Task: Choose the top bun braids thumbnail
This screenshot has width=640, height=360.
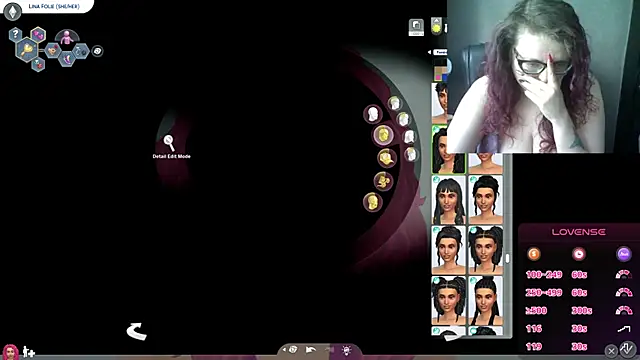Action: [x=486, y=300]
